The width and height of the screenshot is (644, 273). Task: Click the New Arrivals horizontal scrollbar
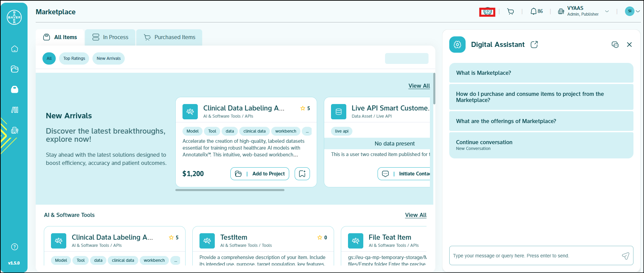click(230, 190)
